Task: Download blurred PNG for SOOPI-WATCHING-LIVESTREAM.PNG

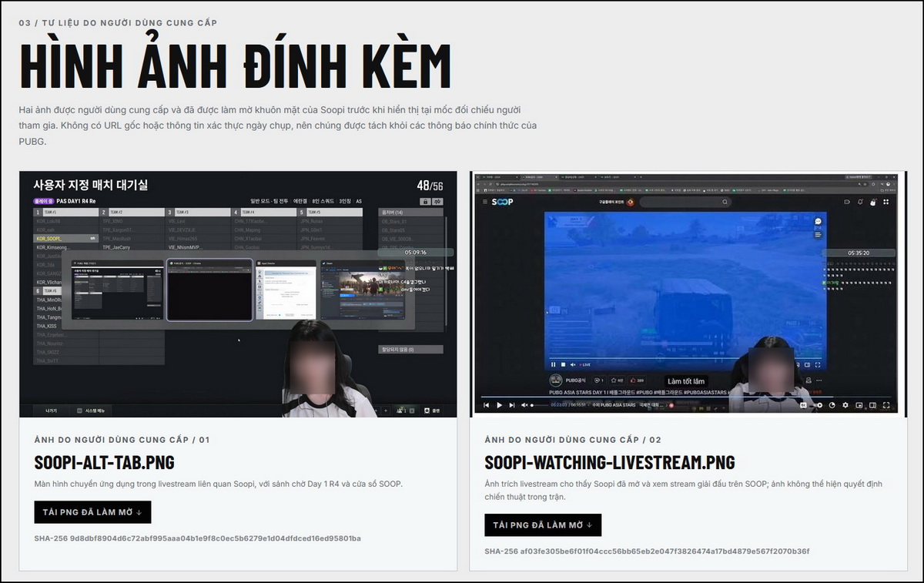Action: pos(543,525)
